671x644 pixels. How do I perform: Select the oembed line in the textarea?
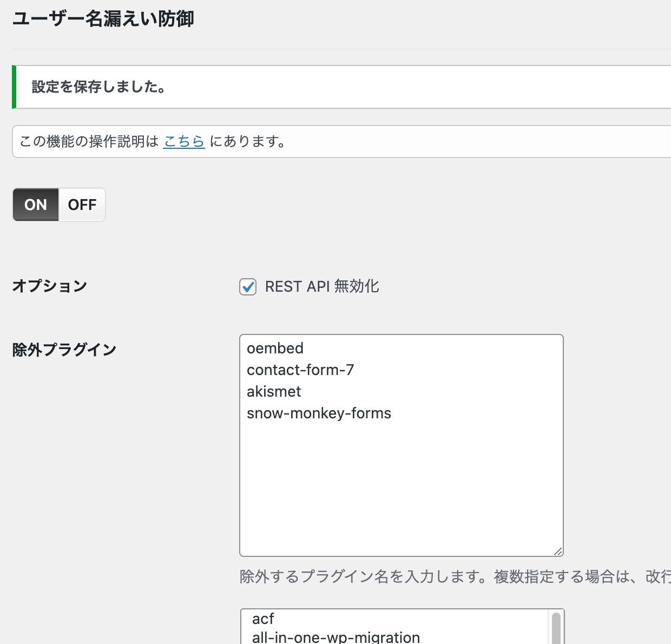275,348
